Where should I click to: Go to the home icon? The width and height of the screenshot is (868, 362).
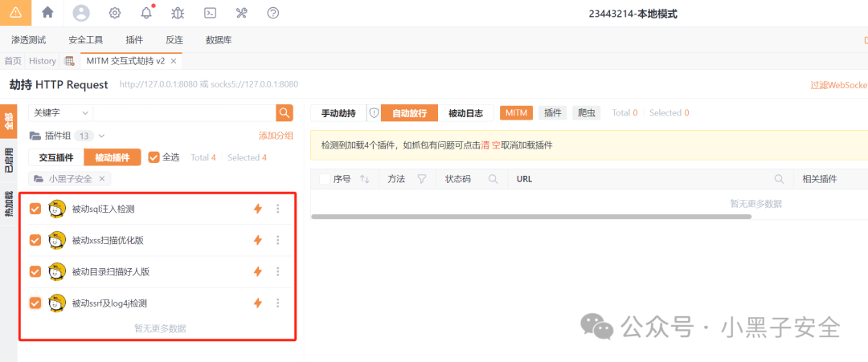[48, 12]
